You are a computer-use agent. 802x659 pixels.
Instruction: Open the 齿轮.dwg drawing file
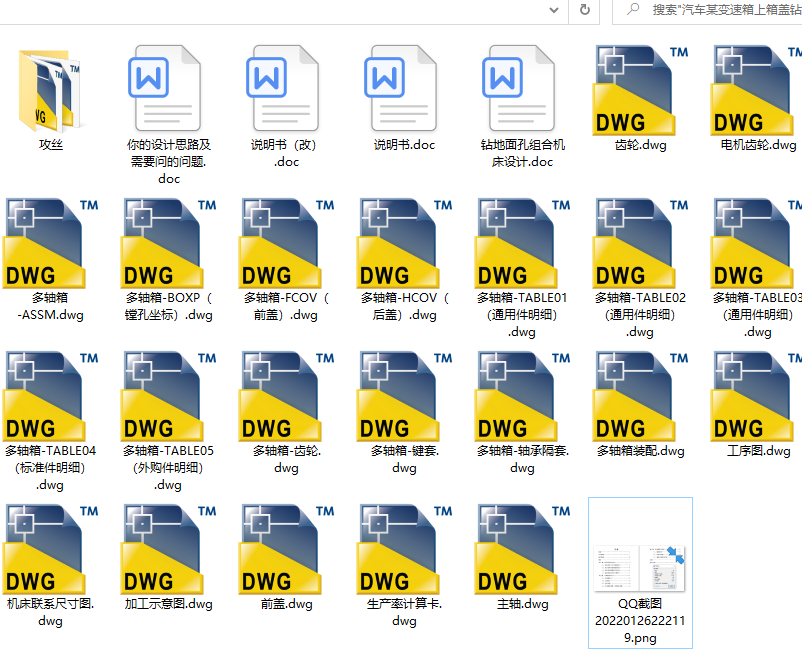tap(640, 90)
